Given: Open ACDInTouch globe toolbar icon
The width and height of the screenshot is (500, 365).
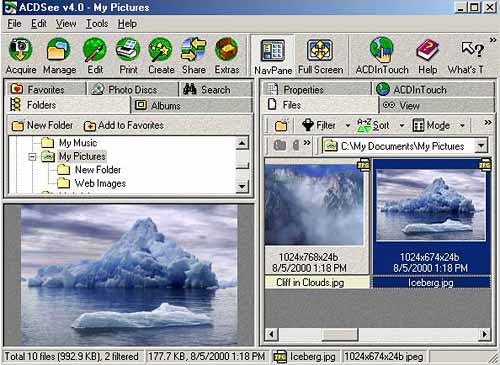Looking at the screenshot, I should pyautogui.click(x=382, y=56).
